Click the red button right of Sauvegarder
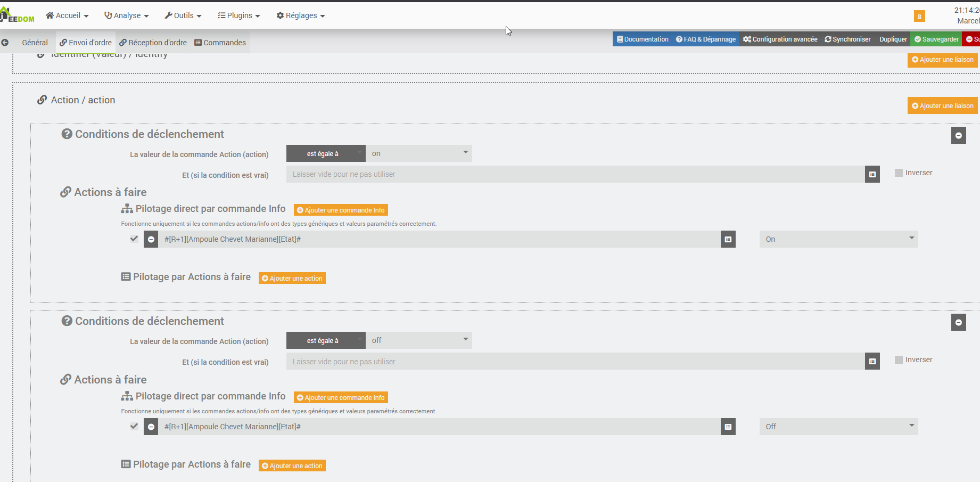 click(x=971, y=39)
